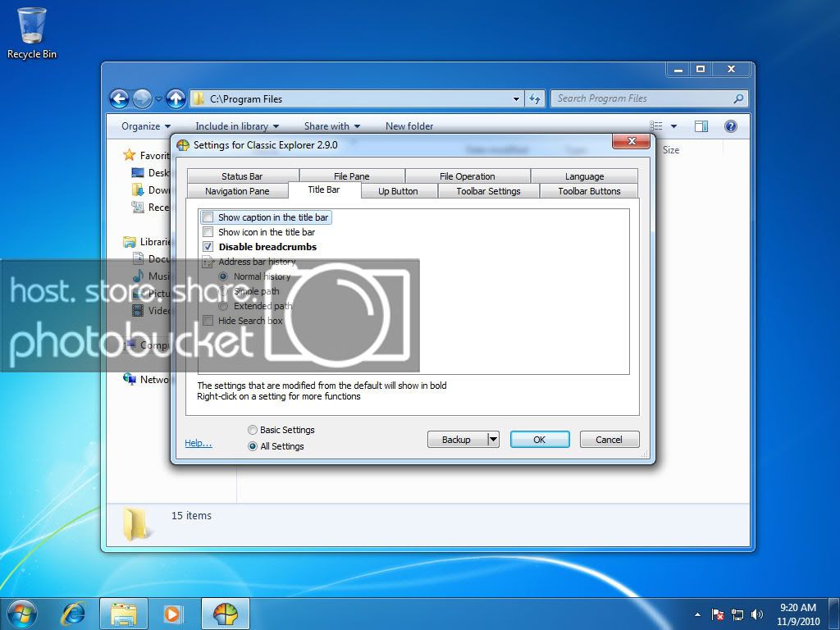The width and height of the screenshot is (840, 630).
Task: Select the Title Bar tab
Action: pyautogui.click(x=324, y=189)
